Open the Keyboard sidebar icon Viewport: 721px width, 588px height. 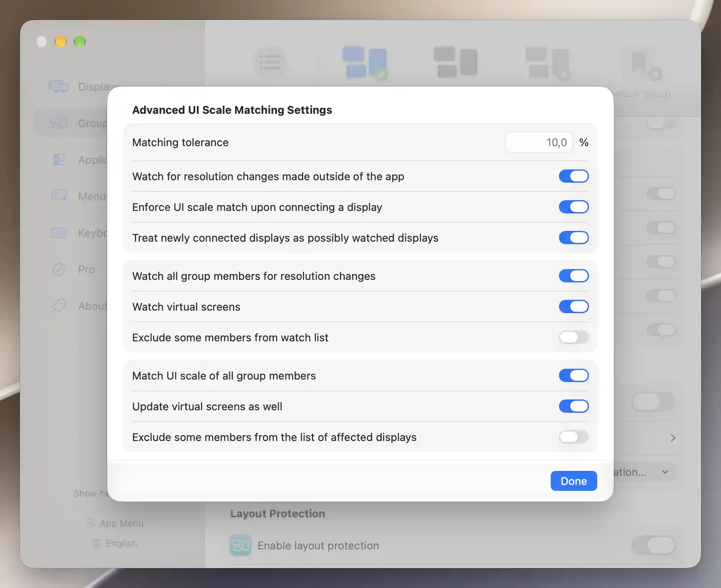[59, 233]
